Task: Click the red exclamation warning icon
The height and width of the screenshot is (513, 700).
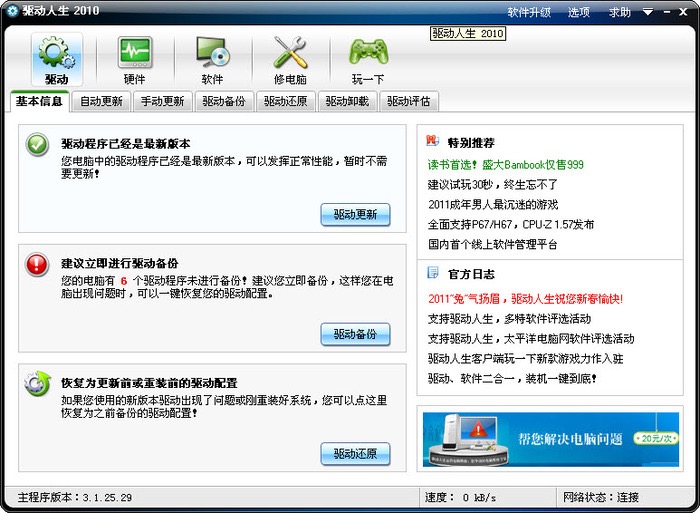Action: (38, 264)
